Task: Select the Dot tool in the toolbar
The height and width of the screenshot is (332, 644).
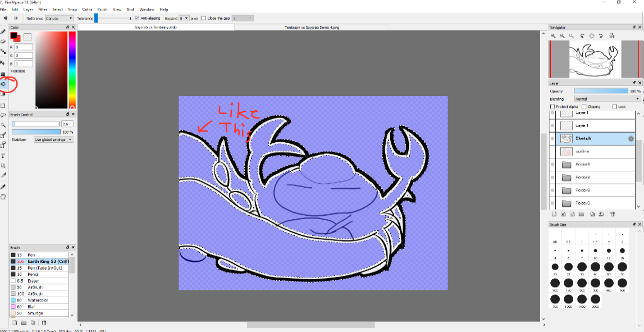Action: (x=3, y=52)
